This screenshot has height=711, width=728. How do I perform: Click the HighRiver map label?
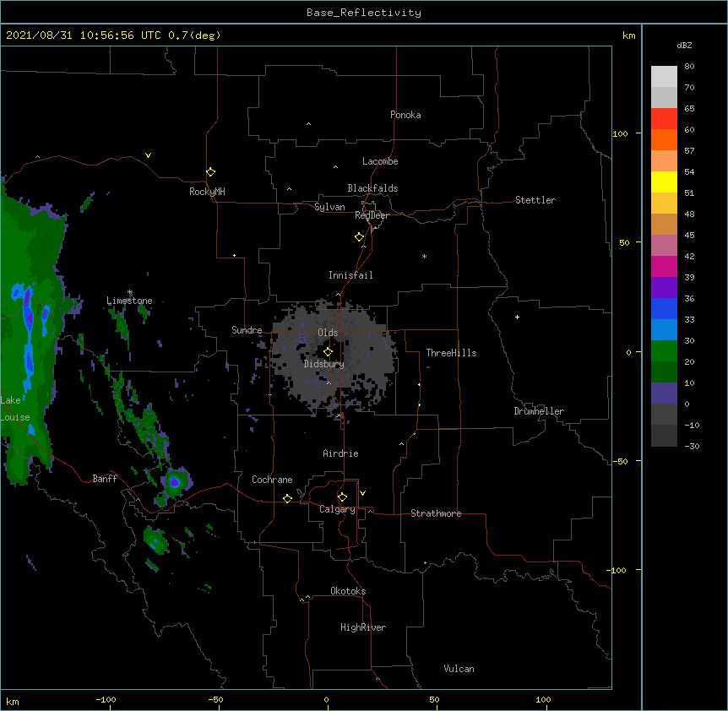pyautogui.click(x=363, y=627)
